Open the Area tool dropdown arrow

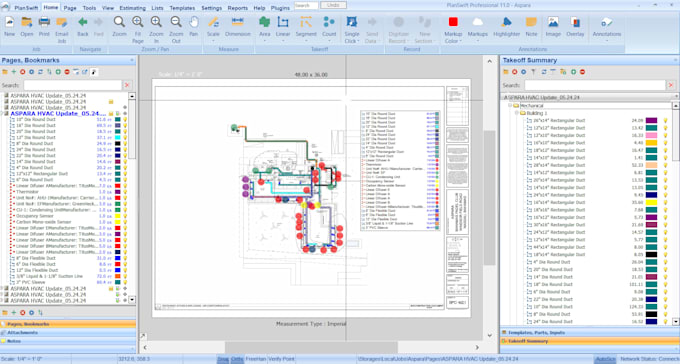(x=265, y=41)
